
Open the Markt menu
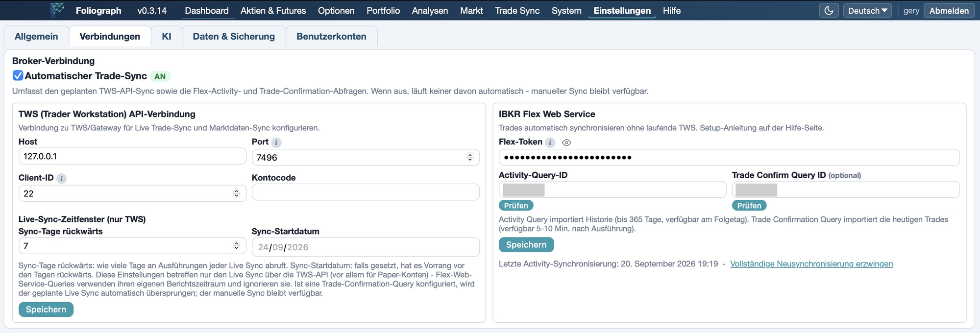coord(471,10)
